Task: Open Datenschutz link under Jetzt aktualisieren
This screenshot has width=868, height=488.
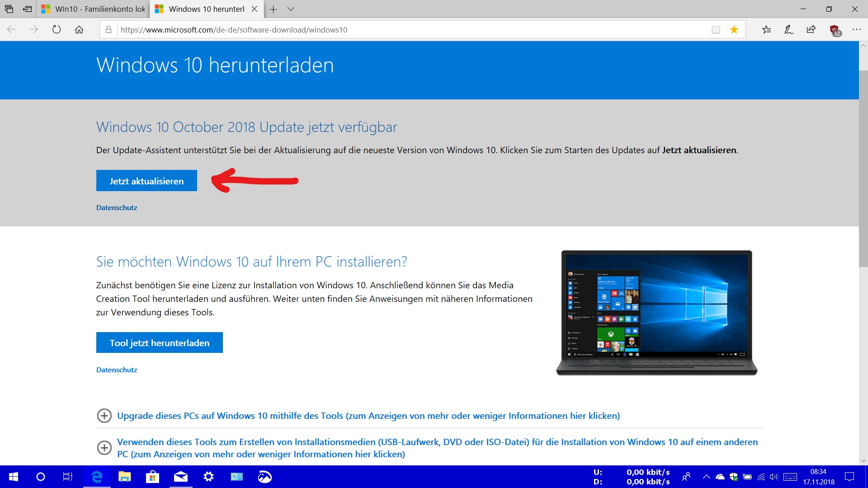Action: [117, 207]
